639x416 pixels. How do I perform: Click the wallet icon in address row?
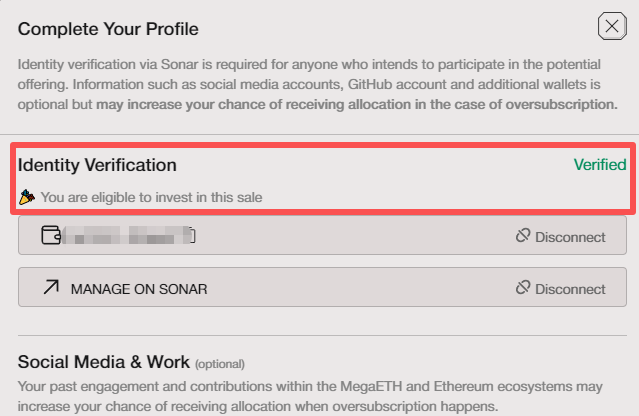(x=50, y=236)
